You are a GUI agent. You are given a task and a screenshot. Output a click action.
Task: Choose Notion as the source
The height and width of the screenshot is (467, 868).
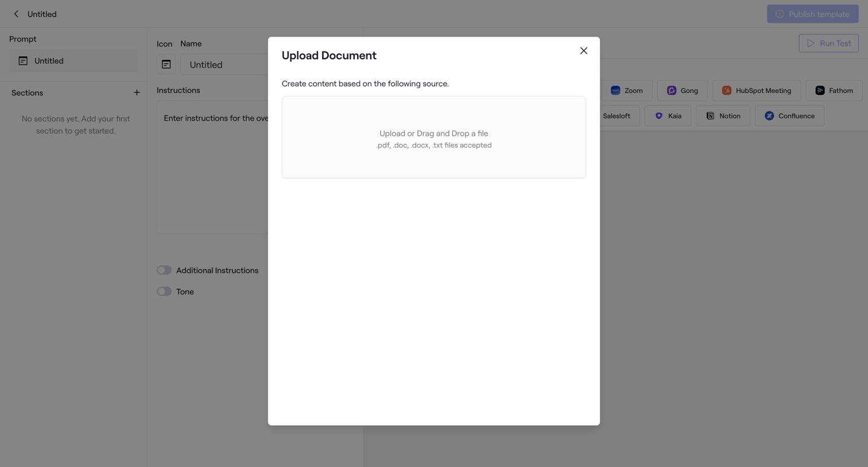pyautogui.click(x=723, y=116)
